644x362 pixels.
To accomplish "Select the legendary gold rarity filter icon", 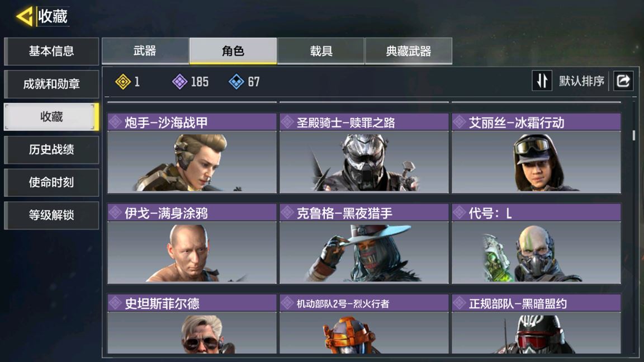I will pyautogui.click(x=123, y=82).
